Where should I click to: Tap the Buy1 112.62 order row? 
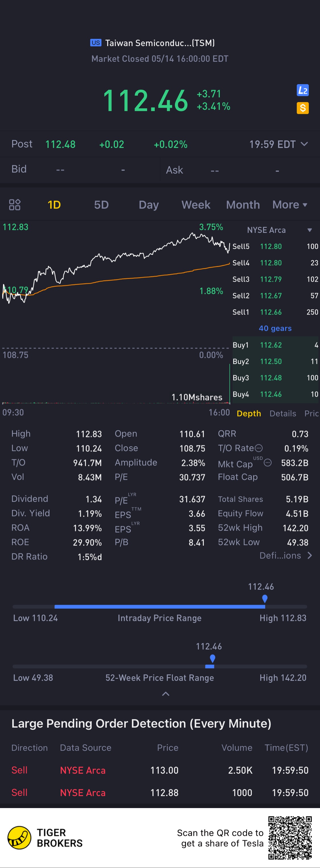(275, 345)
